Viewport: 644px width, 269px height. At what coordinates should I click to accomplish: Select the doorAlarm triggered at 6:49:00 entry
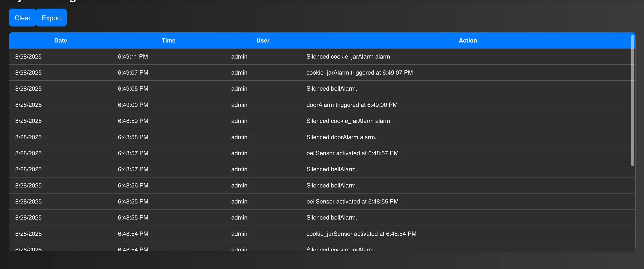pyautogui.click(x=352, y=105)
